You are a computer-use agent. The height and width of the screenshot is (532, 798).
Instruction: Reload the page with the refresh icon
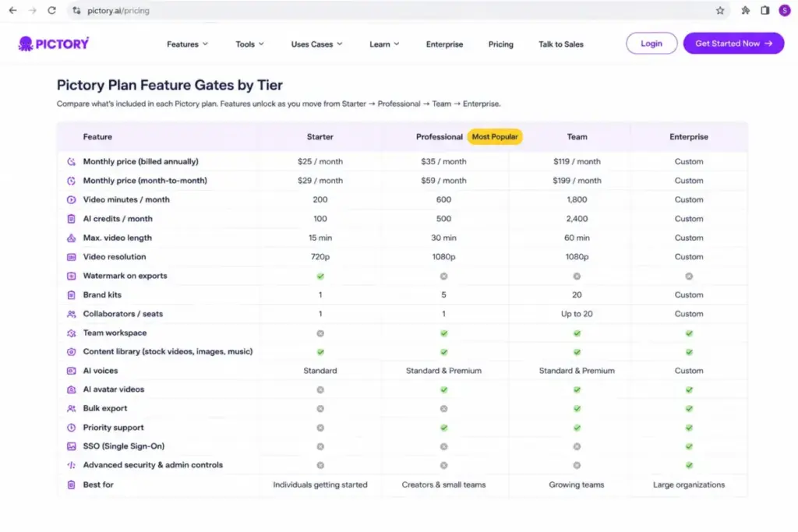tap(52, 10)
